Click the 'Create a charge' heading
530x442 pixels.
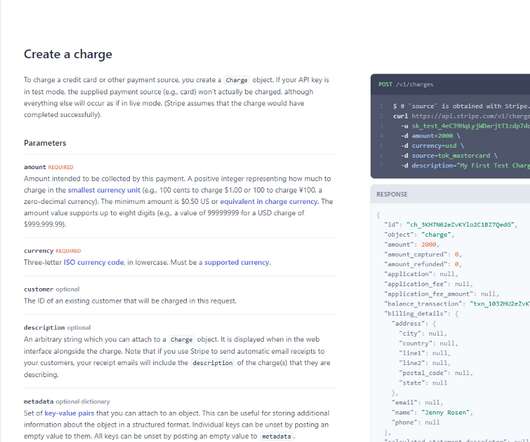68,54
